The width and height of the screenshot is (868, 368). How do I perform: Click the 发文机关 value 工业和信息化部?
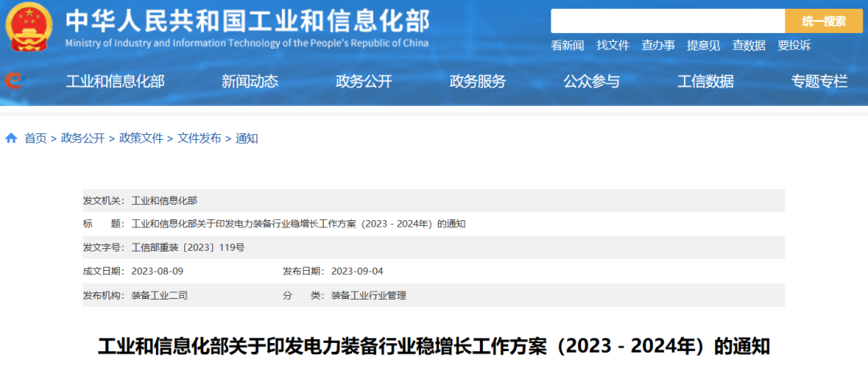tap(164, 200)
